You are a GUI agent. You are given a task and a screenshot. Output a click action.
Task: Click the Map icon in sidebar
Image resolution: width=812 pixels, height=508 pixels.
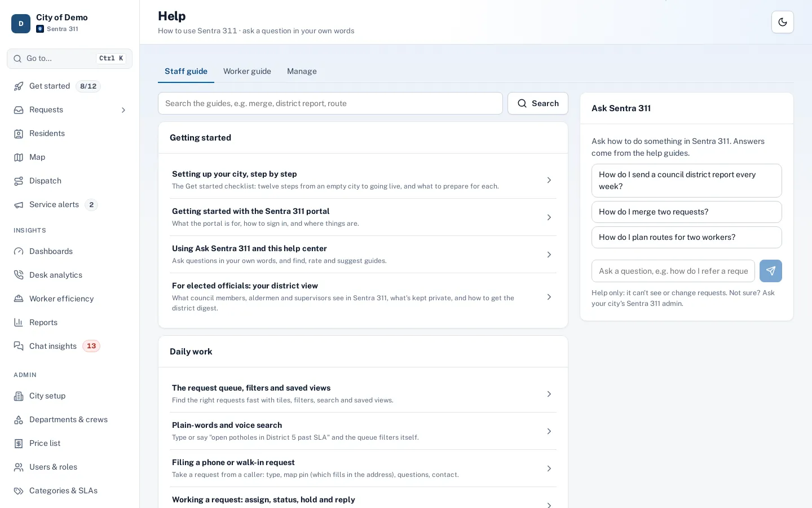pos(19,157)
